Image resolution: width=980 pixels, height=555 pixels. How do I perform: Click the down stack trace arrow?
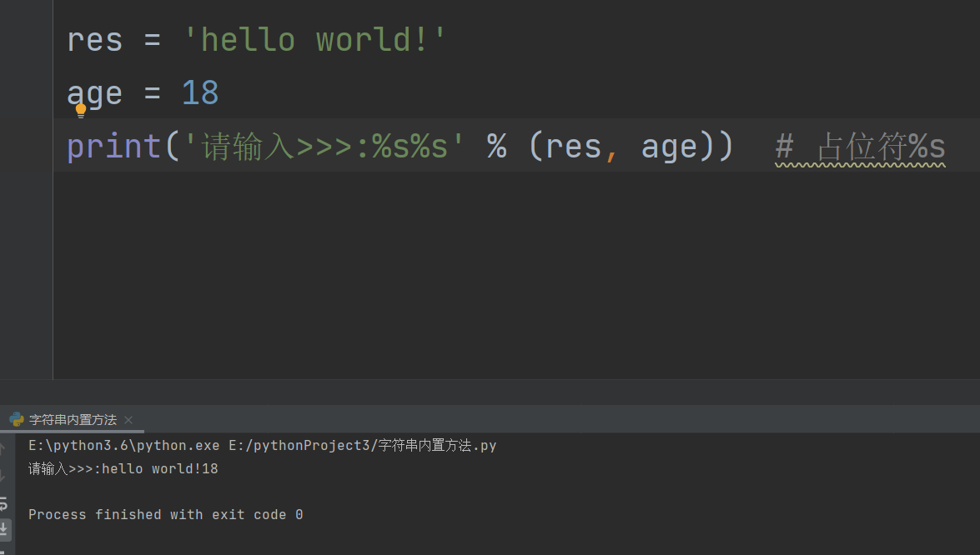3,477
